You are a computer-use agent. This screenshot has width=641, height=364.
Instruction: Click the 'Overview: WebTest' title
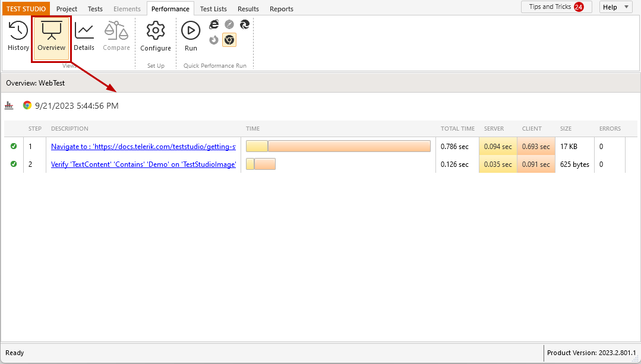(x=35, y=83)
